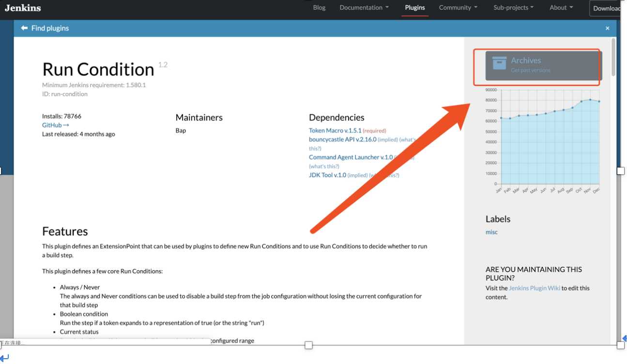The height and width of the screenshot is (364, 627).
Task: Click the Always / Never list item
Action: [80, 288]
